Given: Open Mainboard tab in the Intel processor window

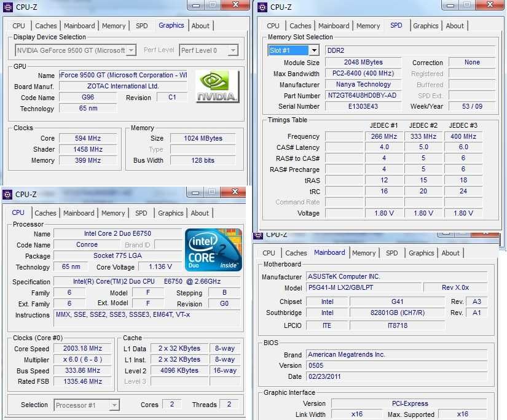Looking at the screenshot, I should [79, 213].
